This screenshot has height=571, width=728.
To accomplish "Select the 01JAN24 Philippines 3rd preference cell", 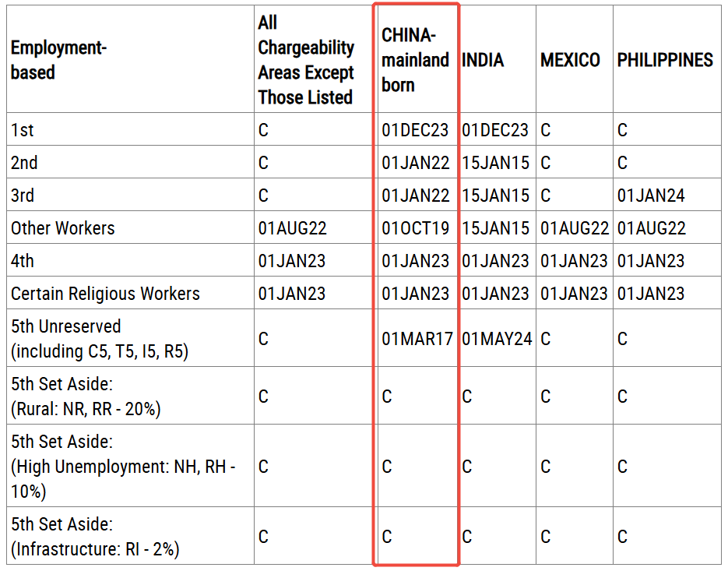I will pos(651,196).
